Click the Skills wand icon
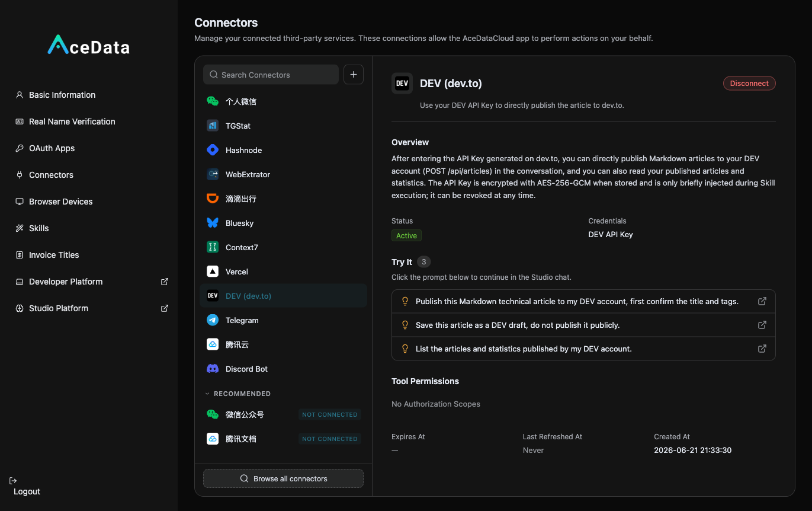Viewport: 812px width, 511px height. [x=20, y=228]
